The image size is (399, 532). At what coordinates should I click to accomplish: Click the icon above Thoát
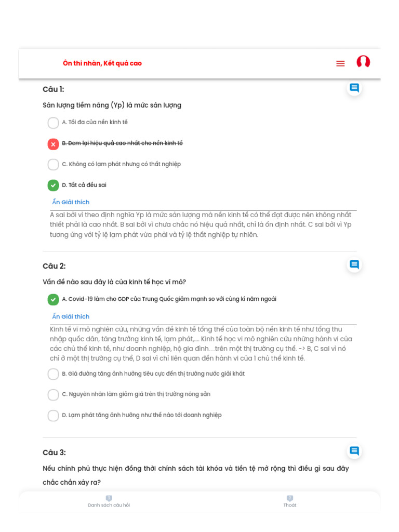point(289,498)
